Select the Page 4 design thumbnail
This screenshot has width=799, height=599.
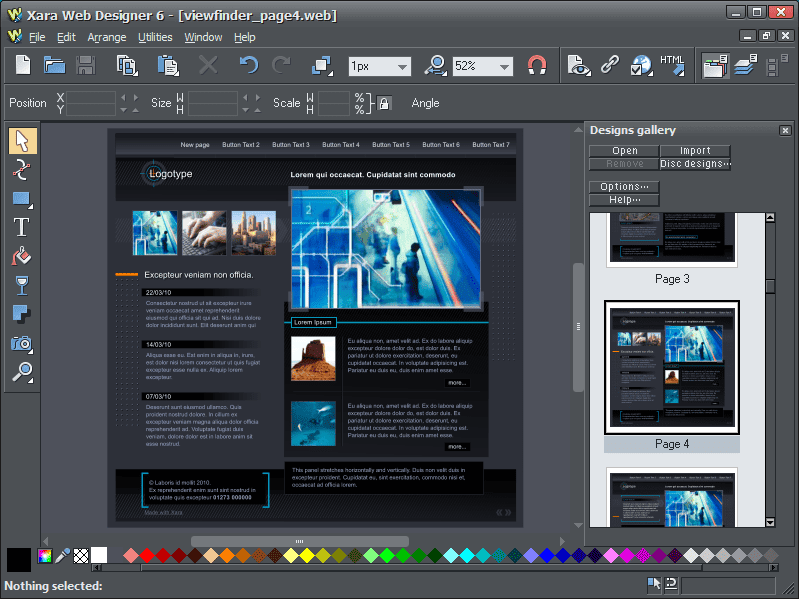pos(672,367)
